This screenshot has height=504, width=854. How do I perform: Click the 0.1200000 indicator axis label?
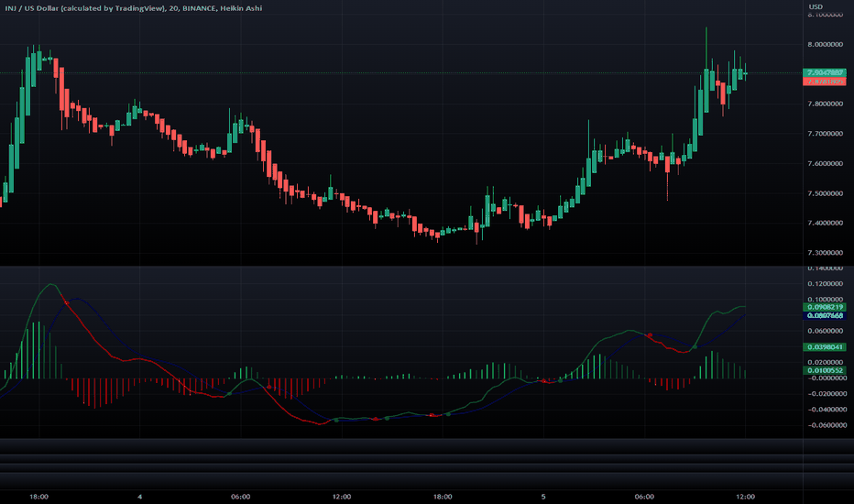click(825, 284)
